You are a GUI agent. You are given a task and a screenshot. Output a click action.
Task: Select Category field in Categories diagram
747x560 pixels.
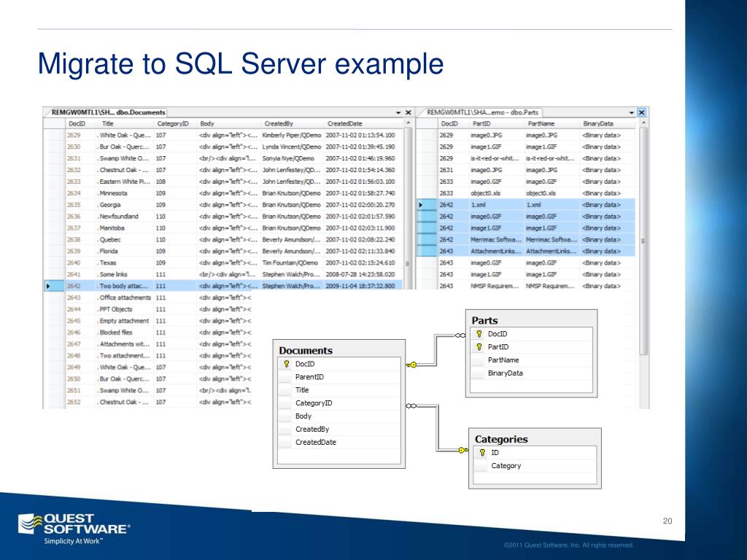click(x=535, y=466)
